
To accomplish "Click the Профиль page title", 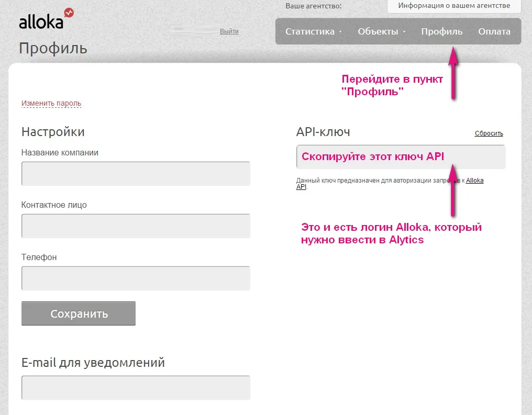I will tap(53, 49).
